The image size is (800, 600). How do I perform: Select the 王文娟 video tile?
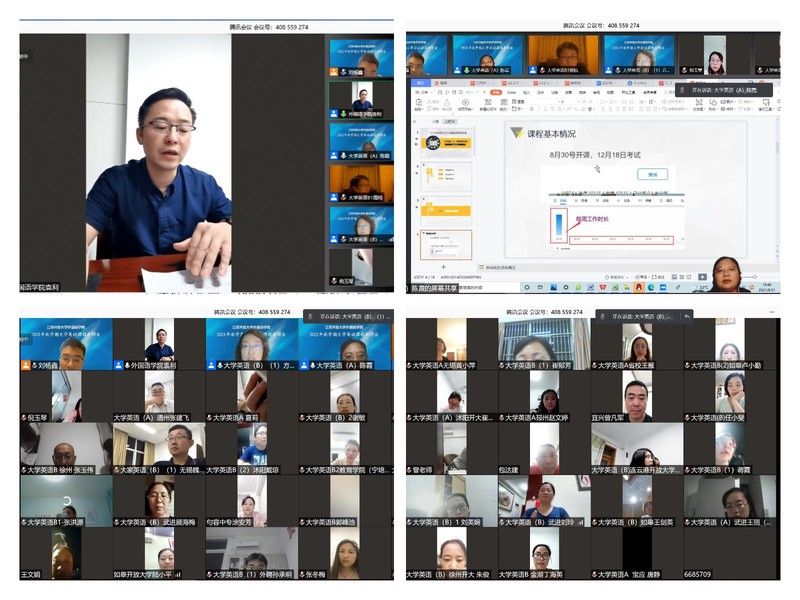coord(66,554)
